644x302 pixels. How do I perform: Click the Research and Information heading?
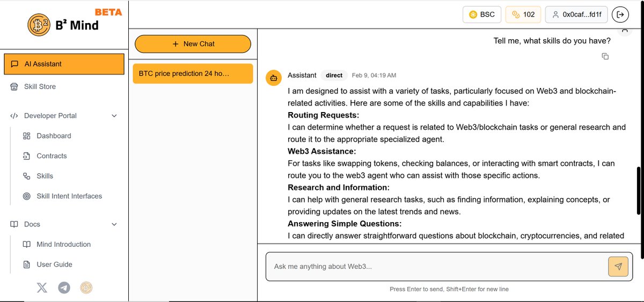click(339, 188)
